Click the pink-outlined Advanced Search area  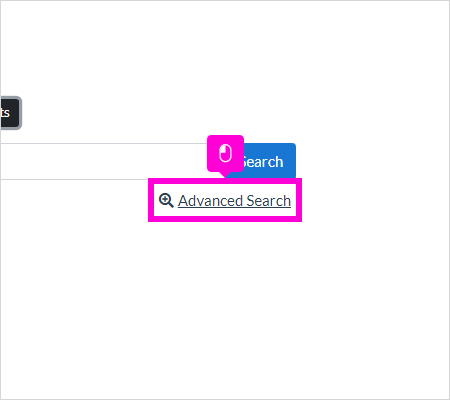225,200
